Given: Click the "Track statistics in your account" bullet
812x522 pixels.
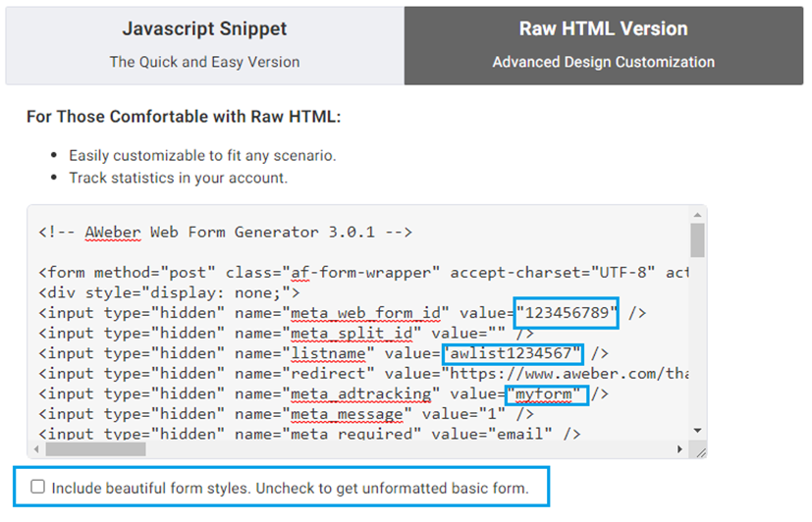Looking at the screenshot, I should (x=178, y=178).
